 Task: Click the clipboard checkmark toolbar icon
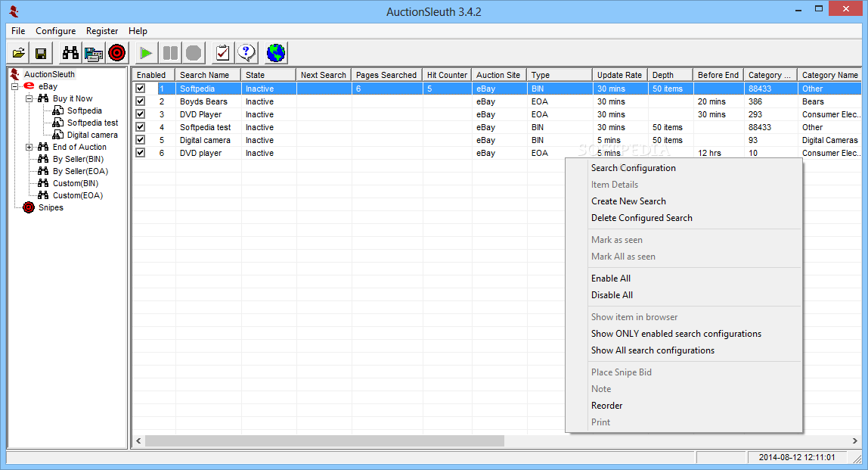pyautogui.click(x=222, y=53)
